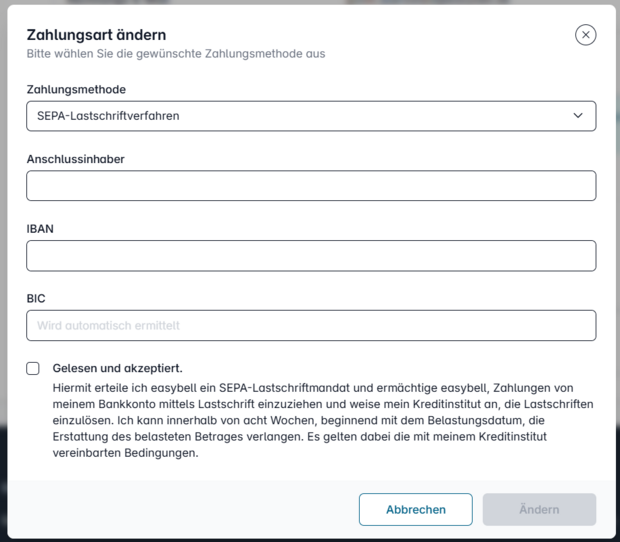Screen dimensions: 620x542
Task: Click the Ändern button
Action: click(539, 509)
